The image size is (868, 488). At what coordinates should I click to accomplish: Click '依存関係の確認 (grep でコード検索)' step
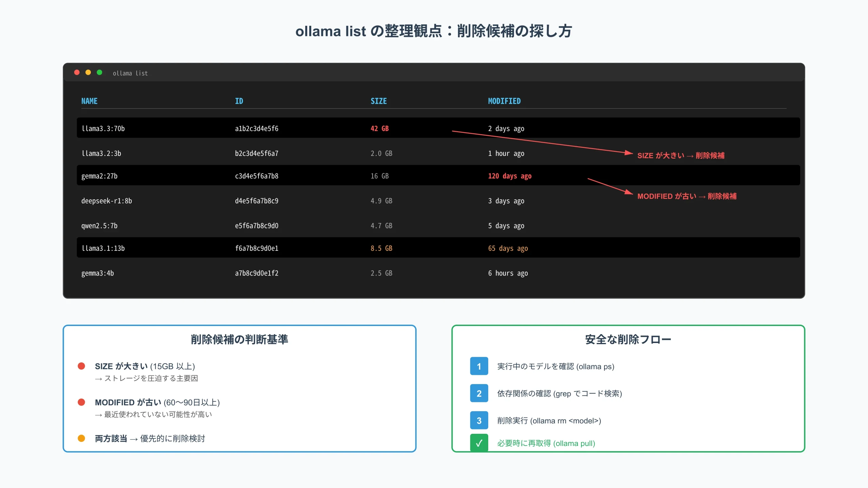(x=559, y=393)
